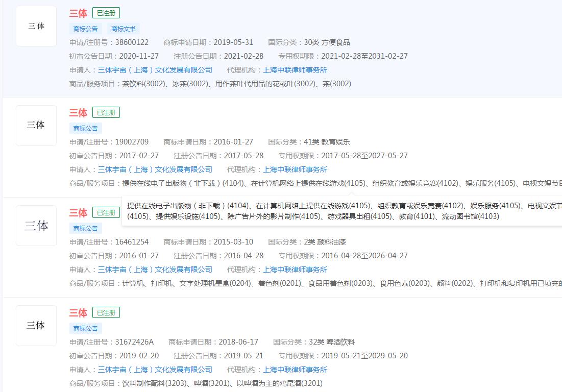Open 商标公告 tag for the 16461254 record
Viewport: 562px width, 392px height.
click(x=86, y=228)
